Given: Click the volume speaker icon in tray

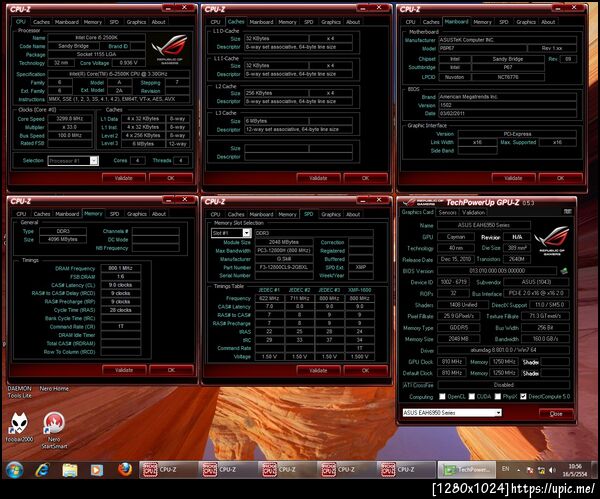Looking at the screenshot, I should pos(552,470).
